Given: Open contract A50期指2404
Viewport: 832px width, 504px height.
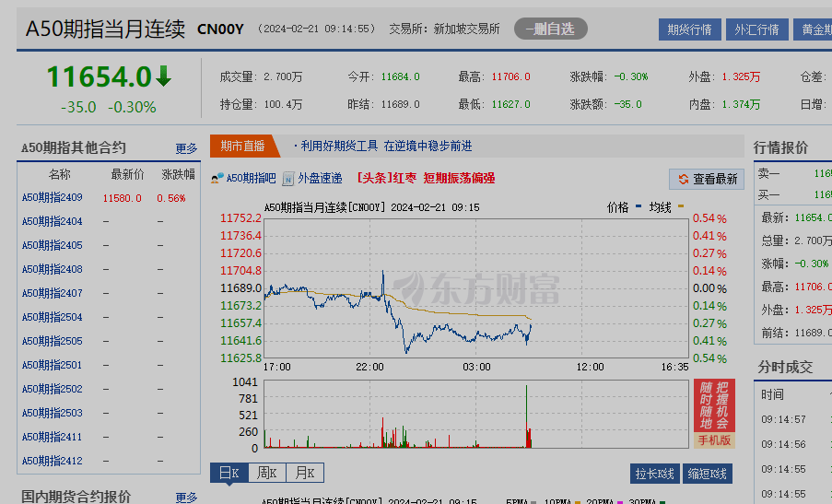Looking at the screenshot, I should click(x=52, y=221).
